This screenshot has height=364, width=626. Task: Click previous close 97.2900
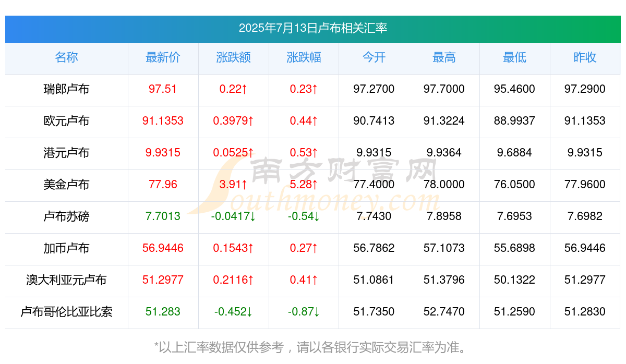[x=585, y=89]
